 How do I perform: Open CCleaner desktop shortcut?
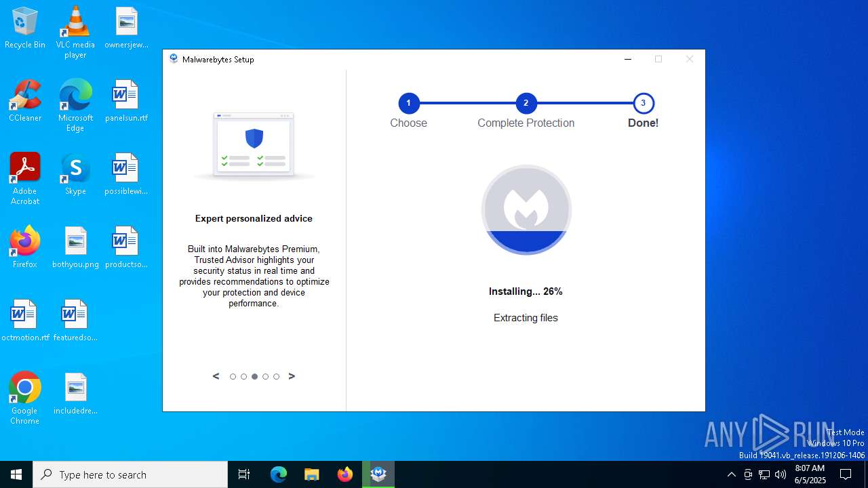tap(25, 101)
